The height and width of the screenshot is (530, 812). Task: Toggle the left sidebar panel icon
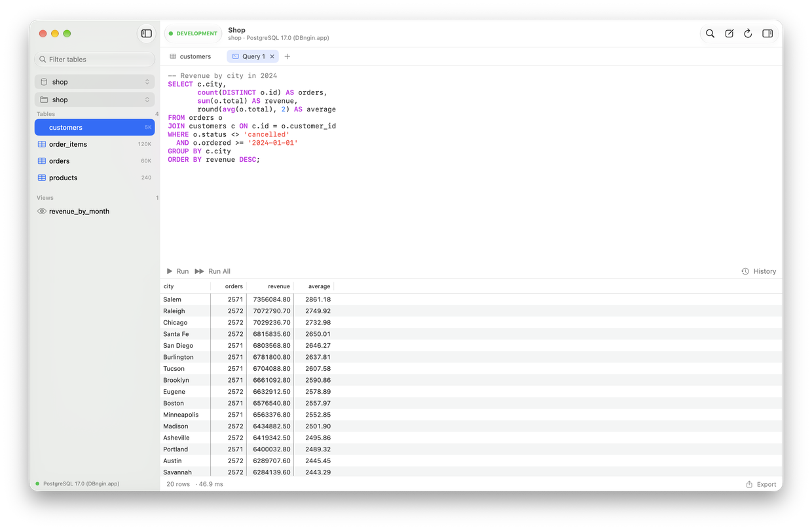(x=147, y=33)
